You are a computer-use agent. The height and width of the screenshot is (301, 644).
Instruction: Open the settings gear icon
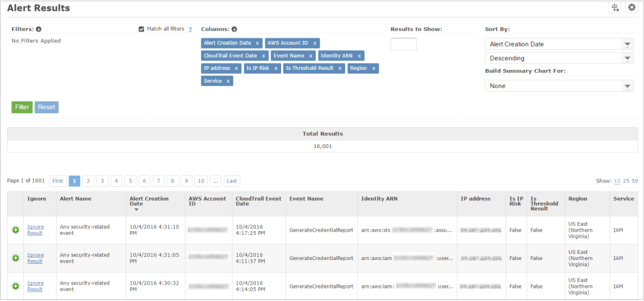point(631,8)
